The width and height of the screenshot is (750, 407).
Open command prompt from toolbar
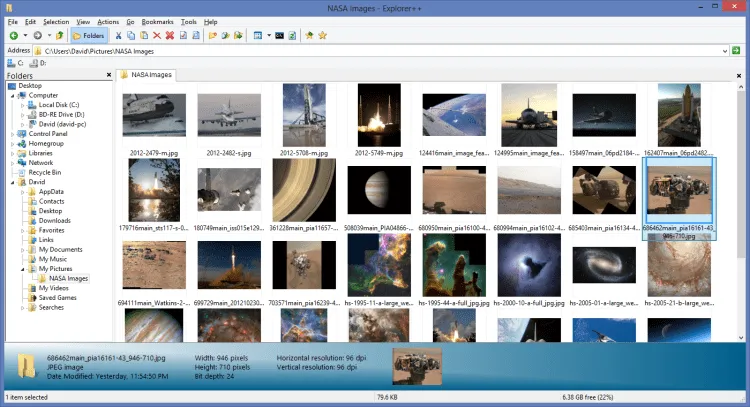coord(280,35)
